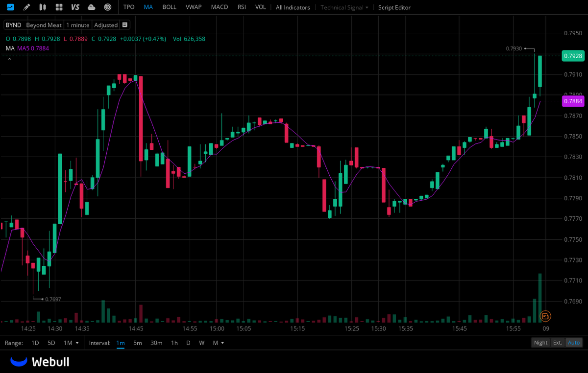Toggle the MACD indicator
Screen dimensions: 588x373
[220, 7]
